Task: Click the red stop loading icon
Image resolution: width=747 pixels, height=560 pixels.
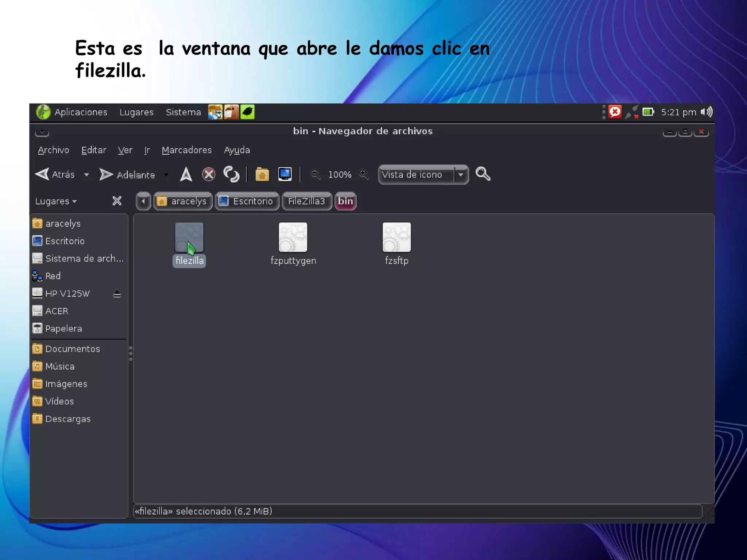Action: 209,174
